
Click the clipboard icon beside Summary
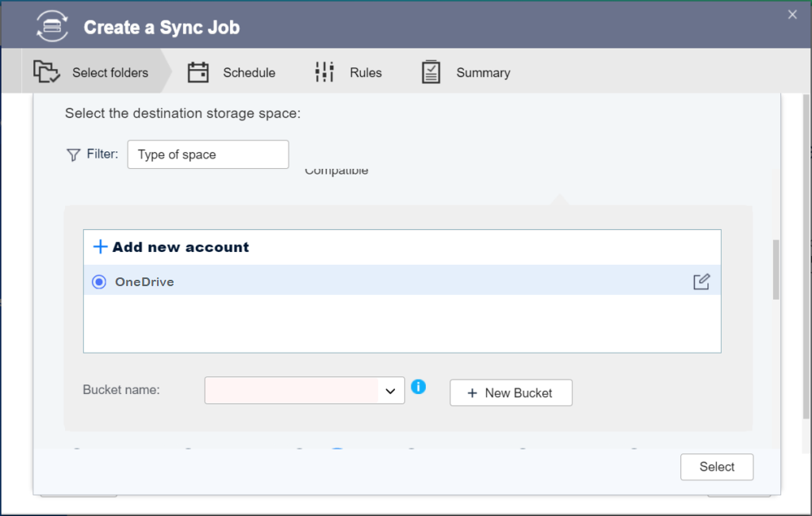click(431, 72)
